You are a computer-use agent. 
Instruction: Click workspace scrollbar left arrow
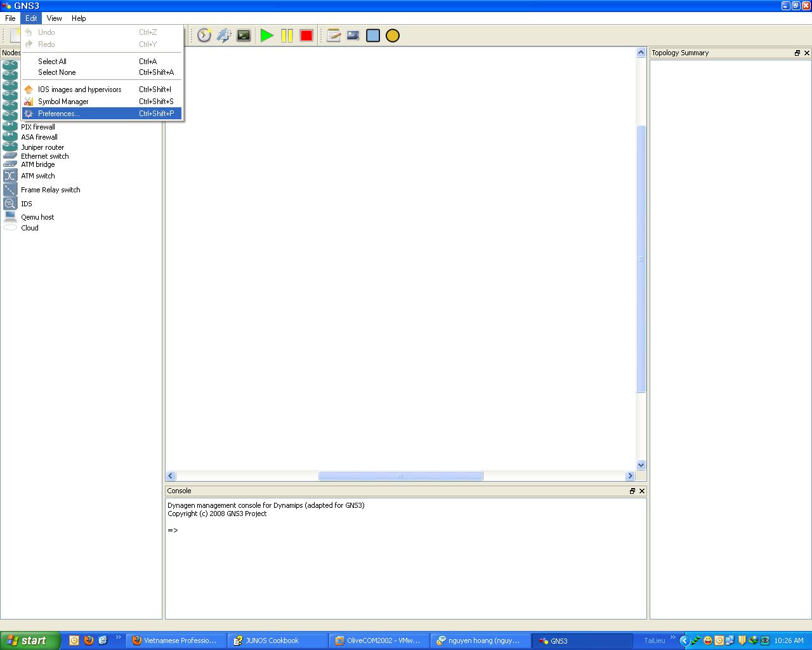pos(171,476)
